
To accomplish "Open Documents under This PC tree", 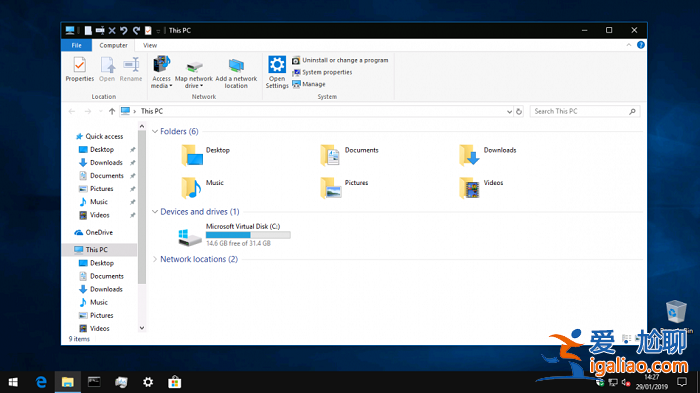I will 107,276.
